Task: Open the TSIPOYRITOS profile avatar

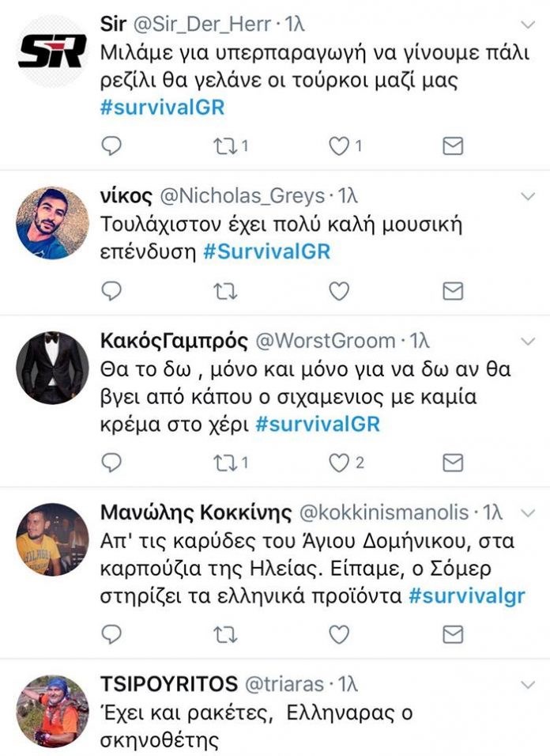Action: pos(52,711)
